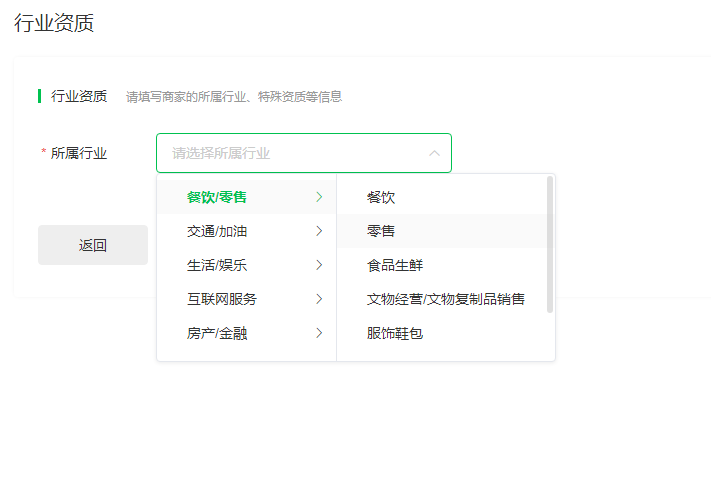
Task: Click the sub-industry list scrollbar
Action: [550, 244]
